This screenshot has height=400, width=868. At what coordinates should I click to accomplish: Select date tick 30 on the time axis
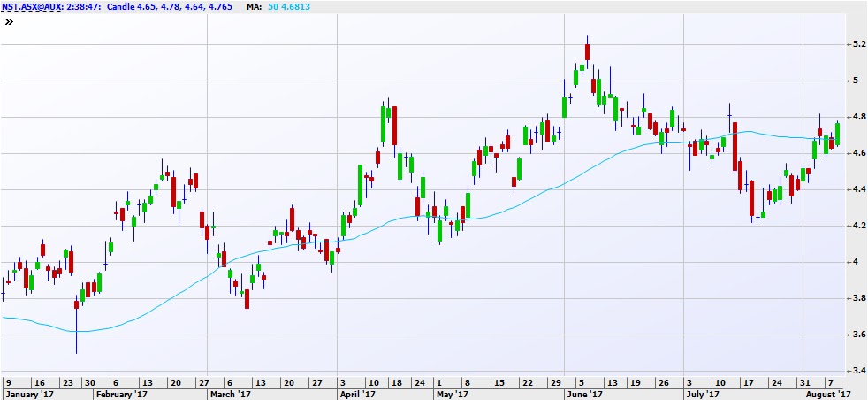coord(89,383)
